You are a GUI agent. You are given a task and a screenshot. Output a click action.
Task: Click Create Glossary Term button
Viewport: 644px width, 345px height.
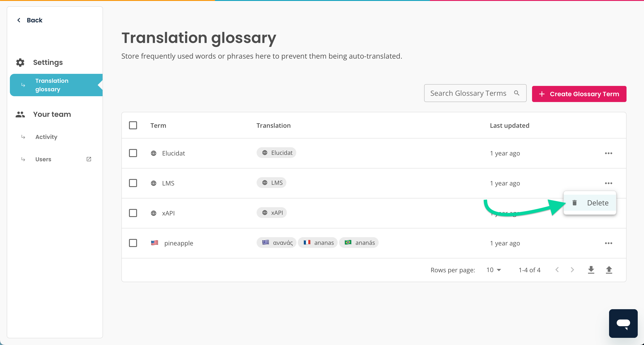coord(579,94)
